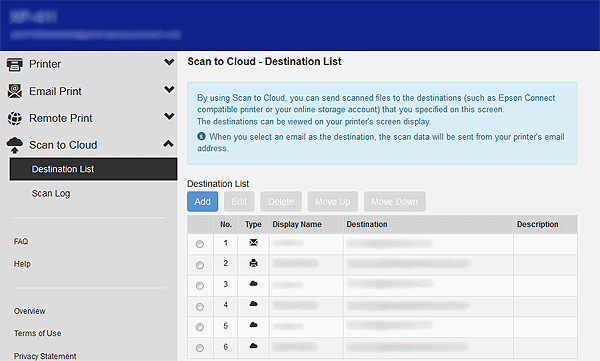Viewport: 600px width, 361px height.
Task: Open the Remote Print menu label
Action: 61,118
